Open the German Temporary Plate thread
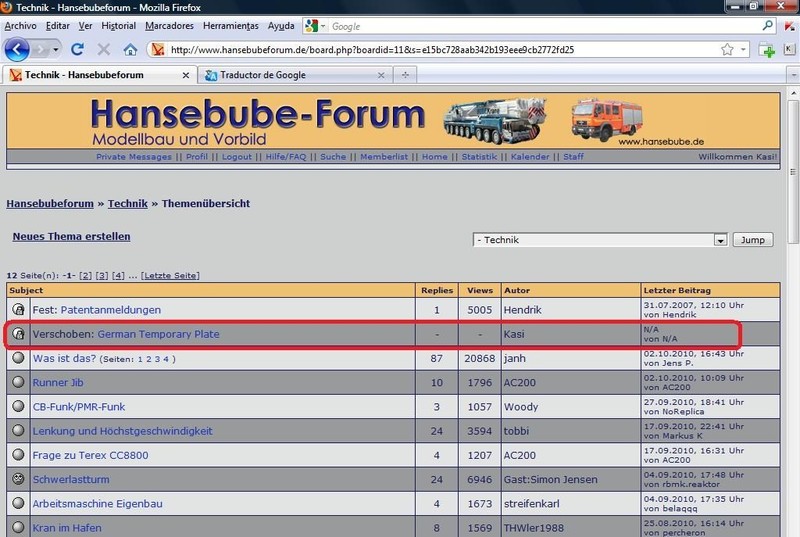The width and height of the screenshot is (800, 537). coord(159,334)
